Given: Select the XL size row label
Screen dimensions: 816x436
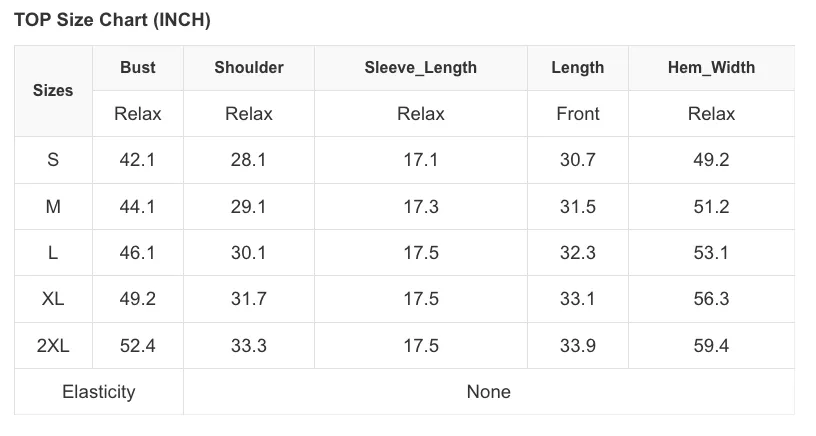Looking at the screenshot, I should point(53,299).
